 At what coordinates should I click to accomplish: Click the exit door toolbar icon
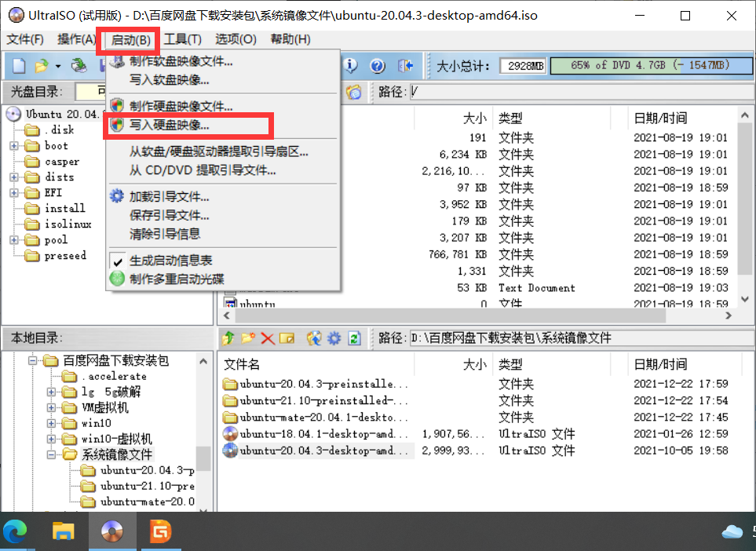tap(405, 66)
